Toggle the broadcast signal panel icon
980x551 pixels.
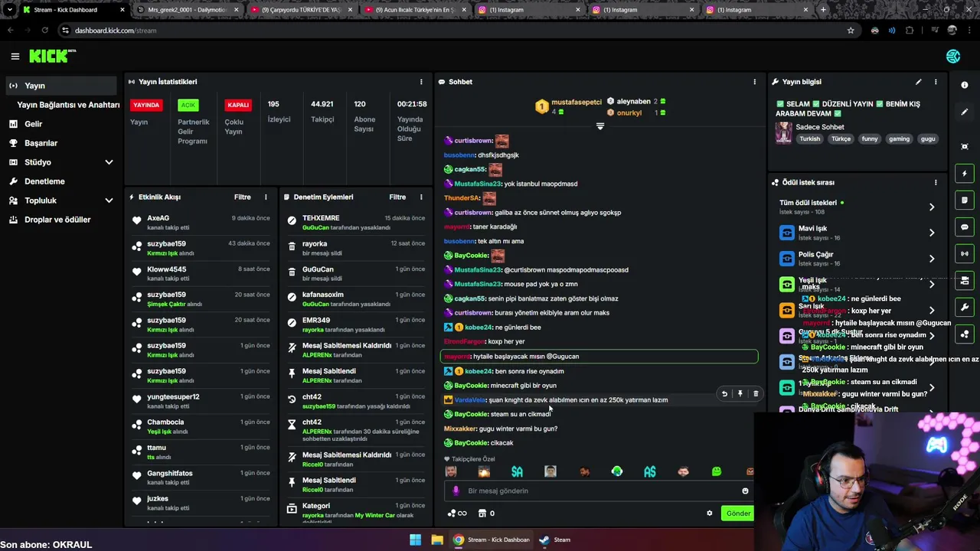tap(965, 253)
